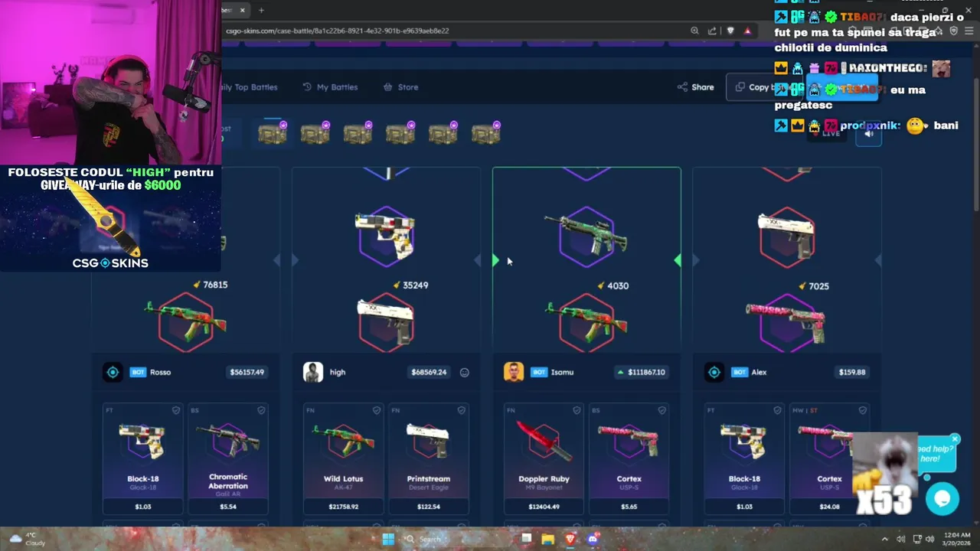Close the 'Need help?' popup
The image size is (980, 551).
(x=955, y=439)
